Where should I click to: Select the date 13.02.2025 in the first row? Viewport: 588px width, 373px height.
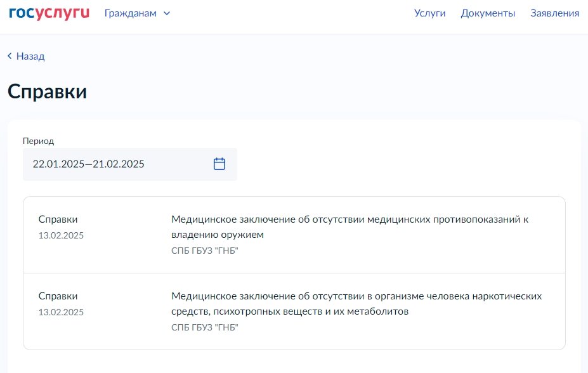coord(61,235)
